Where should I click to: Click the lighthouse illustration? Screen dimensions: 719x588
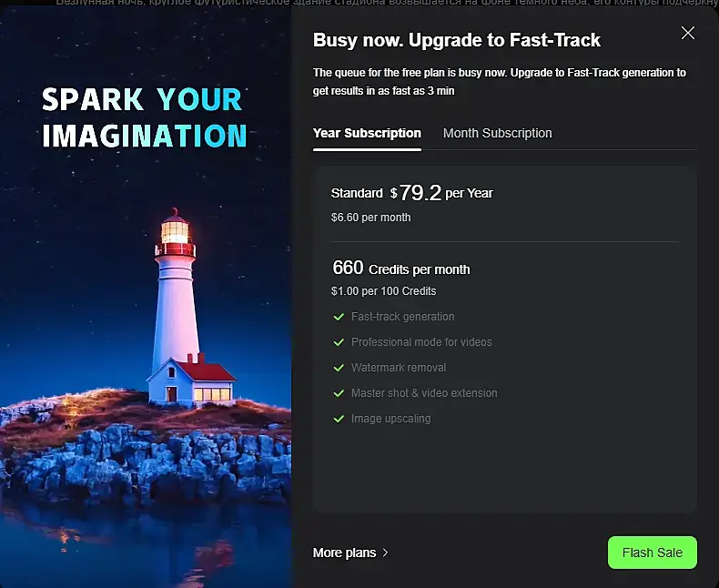pyautogui.click(x=182, y=309)
